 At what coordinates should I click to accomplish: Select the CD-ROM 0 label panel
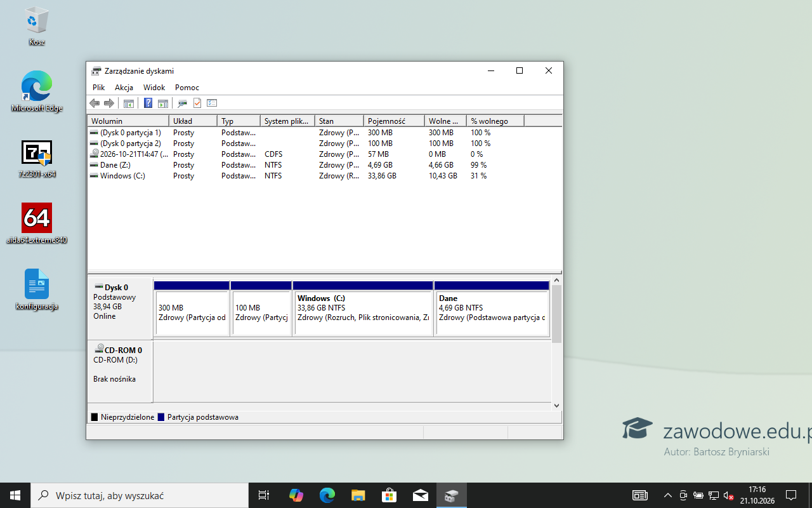point(120,371)
